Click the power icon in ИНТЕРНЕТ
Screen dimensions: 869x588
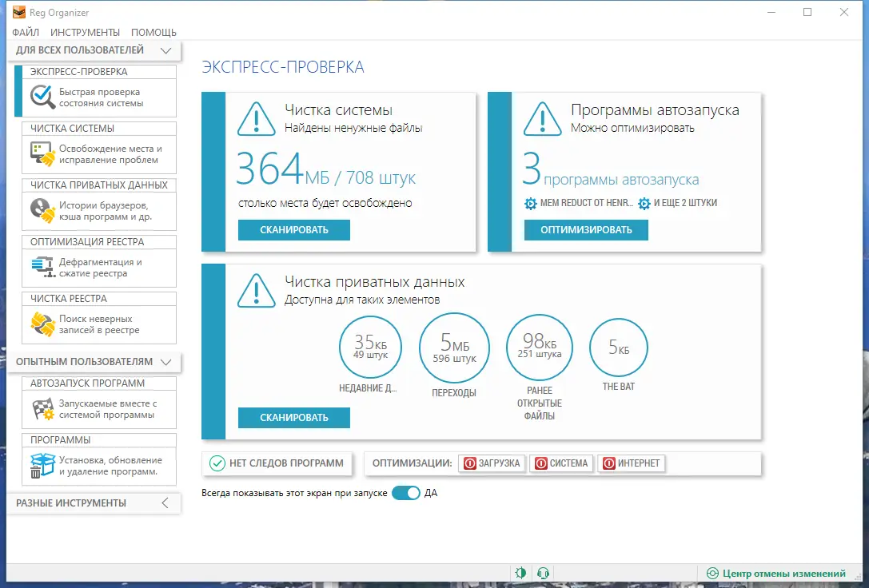(609, 463)
